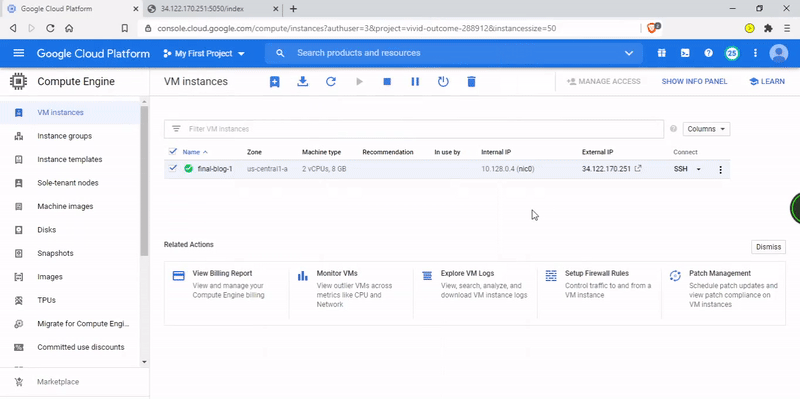Delete the selected VM with trash icon
The width and height of the screenshot is (800, 399).
471,82
